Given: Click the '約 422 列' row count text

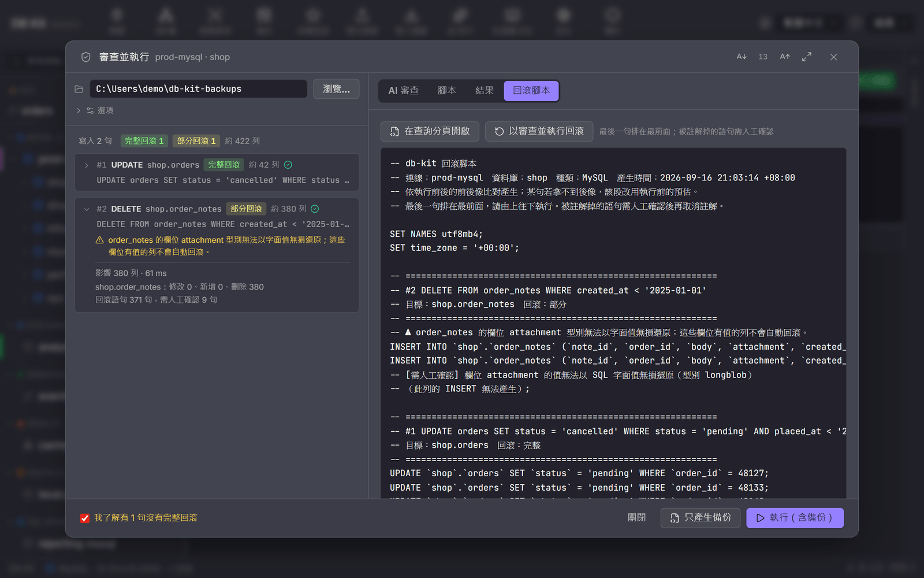Looking at the screenshot, I should [x=243, y=141].
